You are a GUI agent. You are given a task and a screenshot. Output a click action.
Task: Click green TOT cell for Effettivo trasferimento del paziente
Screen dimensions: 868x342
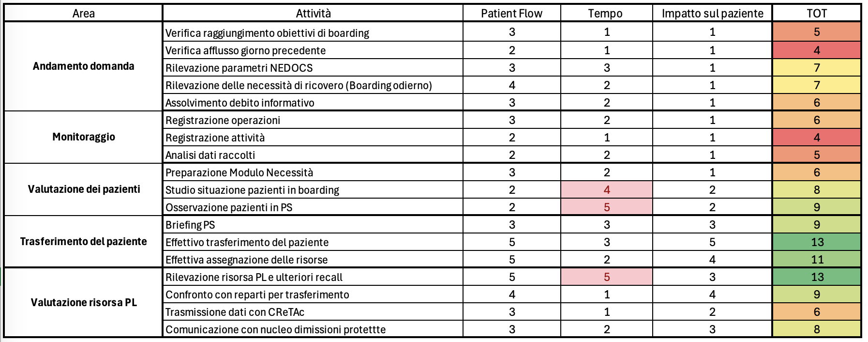coord(816,242)
